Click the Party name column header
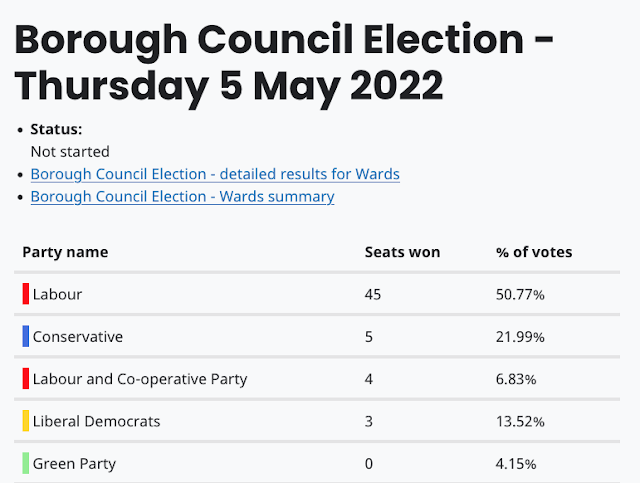 click(65, 252)
